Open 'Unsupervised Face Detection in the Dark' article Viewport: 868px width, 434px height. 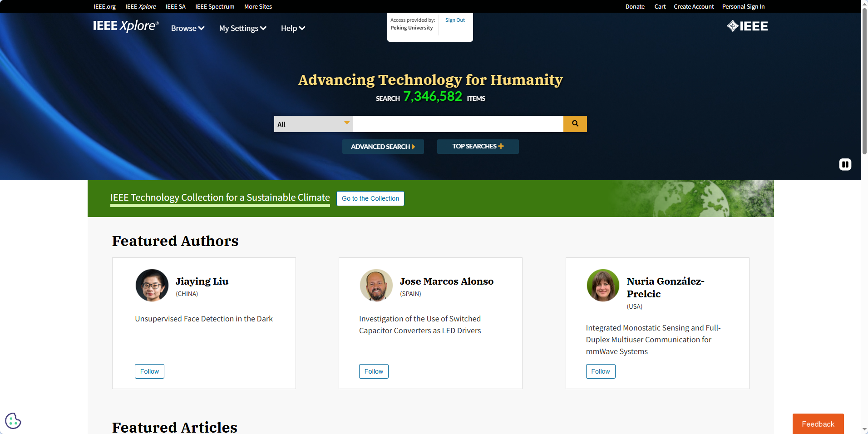click(x=204, y=319)
